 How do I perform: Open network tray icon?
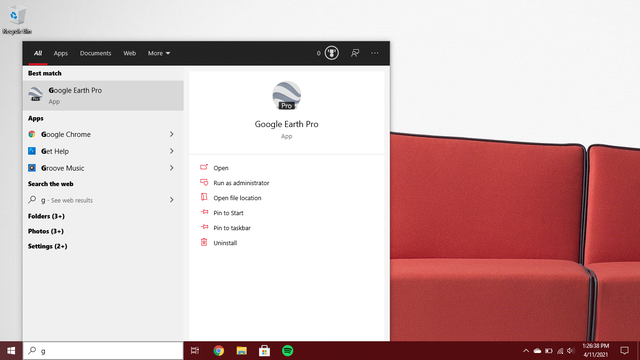pyautogui.click(x=560, y=351)
